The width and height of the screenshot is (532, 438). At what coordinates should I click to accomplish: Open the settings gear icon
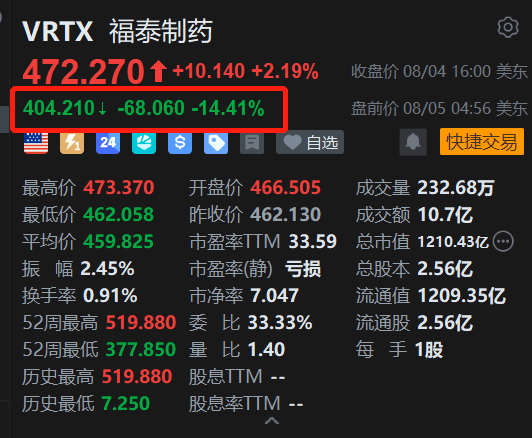pos(508,27)
